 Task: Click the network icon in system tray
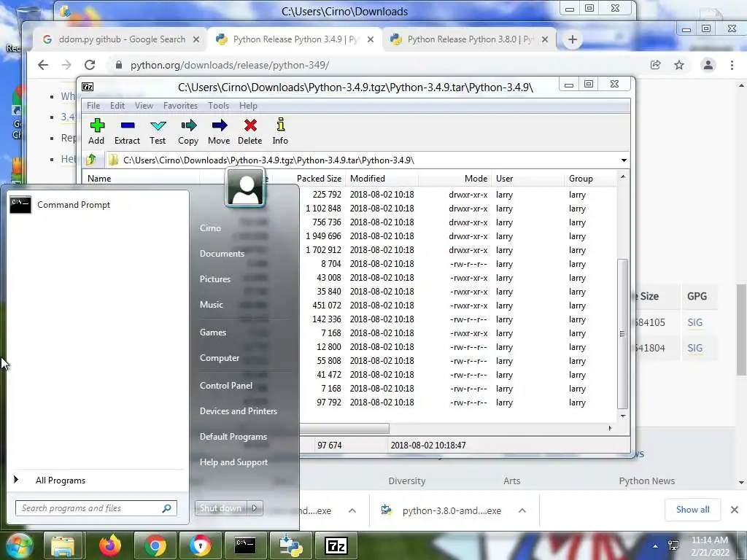673,545
